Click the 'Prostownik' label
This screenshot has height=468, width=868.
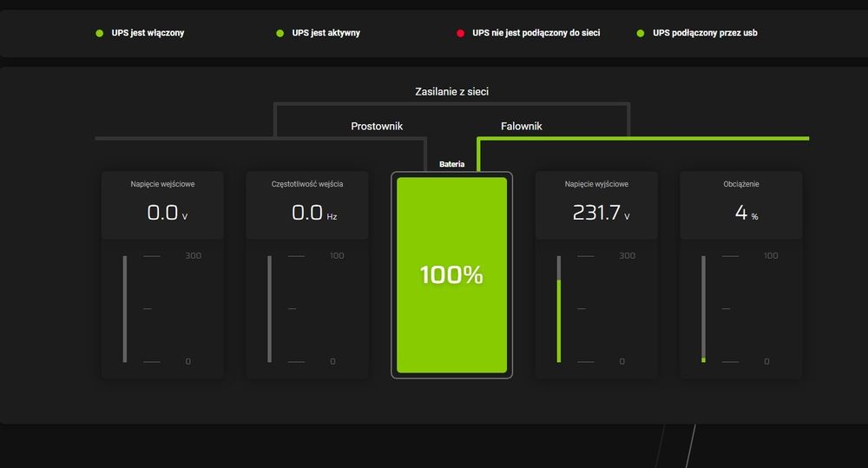[377, 126]
